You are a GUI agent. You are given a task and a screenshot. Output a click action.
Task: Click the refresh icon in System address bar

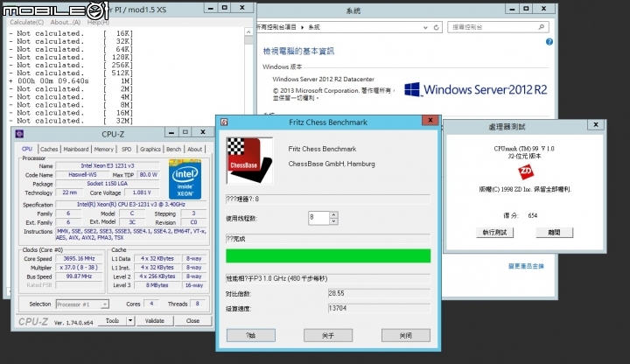click(x=437, y=27)
